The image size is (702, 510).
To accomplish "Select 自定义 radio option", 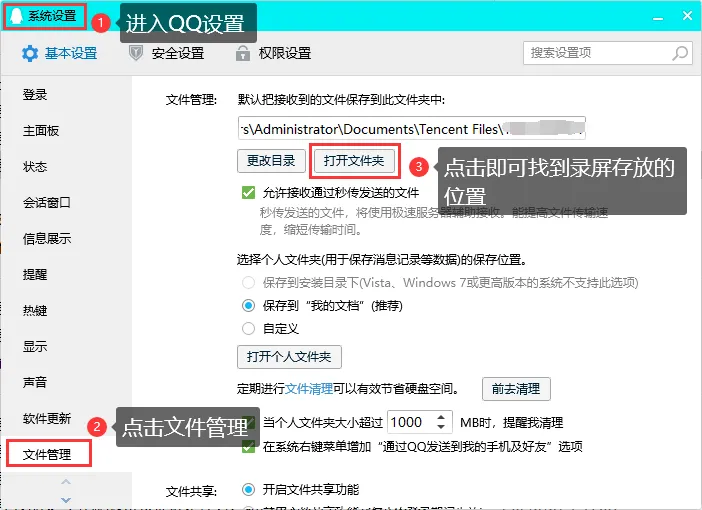I will click(x=248, y=329).
